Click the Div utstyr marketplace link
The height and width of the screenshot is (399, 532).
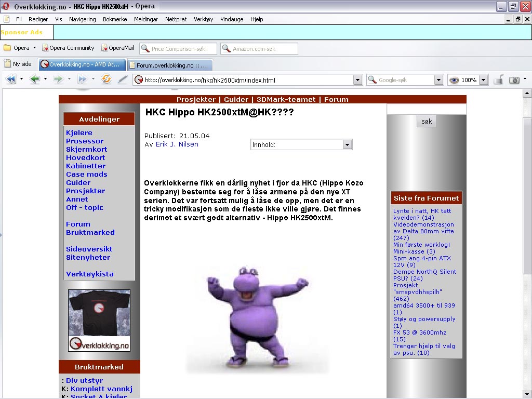(x=84, y=381)
